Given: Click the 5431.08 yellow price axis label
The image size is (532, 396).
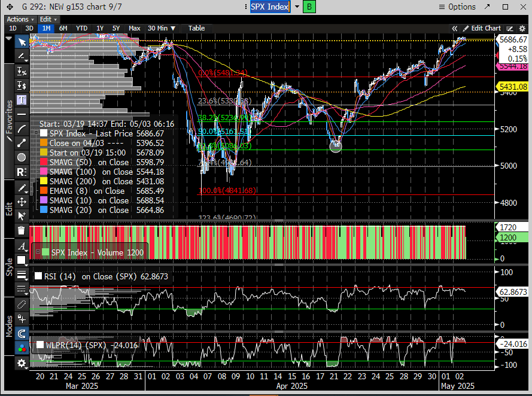Looking at the screenshot, I should pos(513,87).
